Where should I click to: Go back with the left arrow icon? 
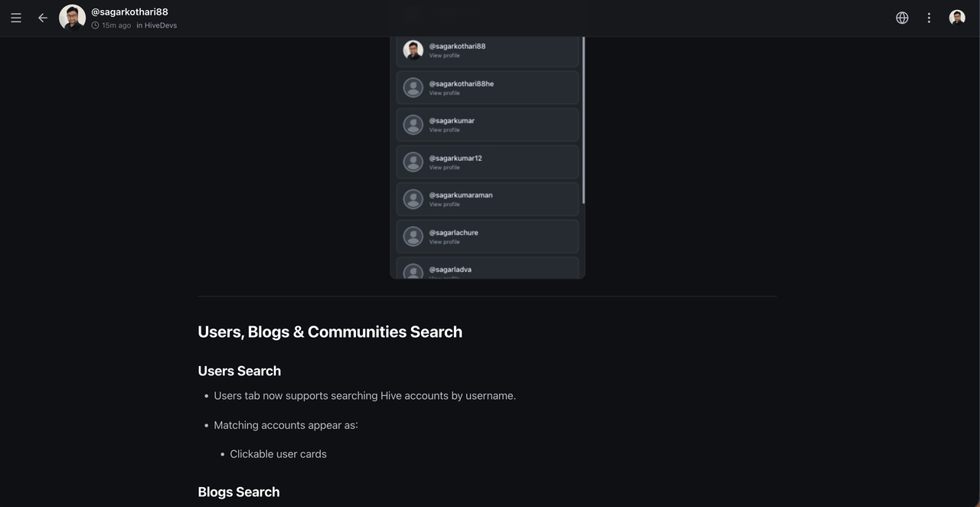tap(43, 18)
